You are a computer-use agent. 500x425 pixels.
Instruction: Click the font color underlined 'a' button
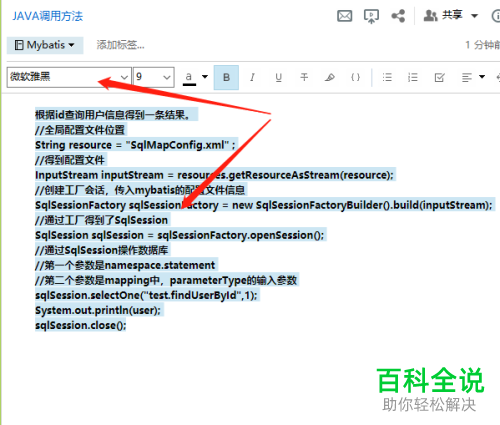189,78
